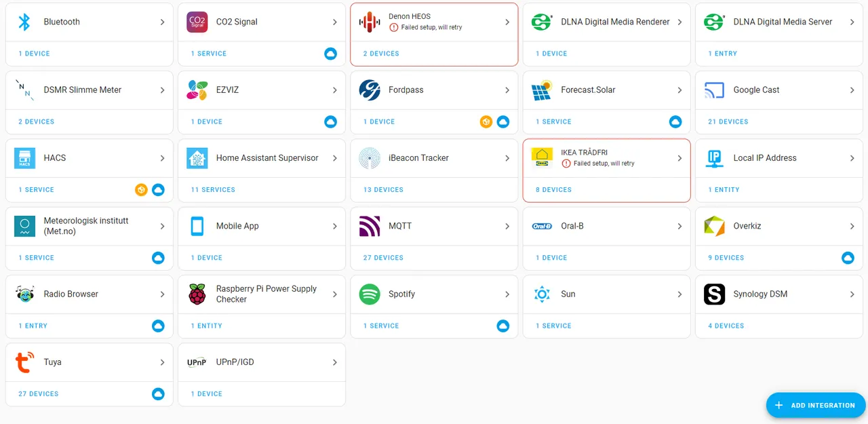Open the 9 devices link under Overkiz
Image resolution: width=868 pixels, height=424 pixels.
tap(726, 258)
